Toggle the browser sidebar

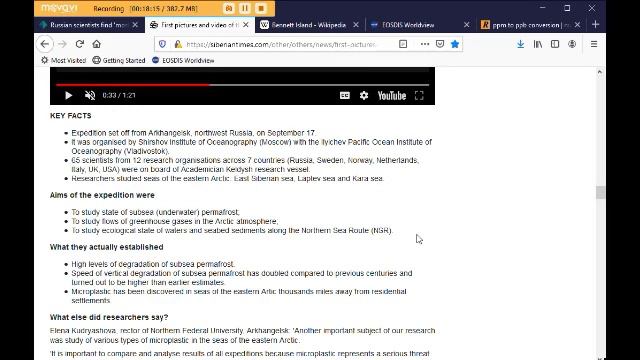point(555,44)
